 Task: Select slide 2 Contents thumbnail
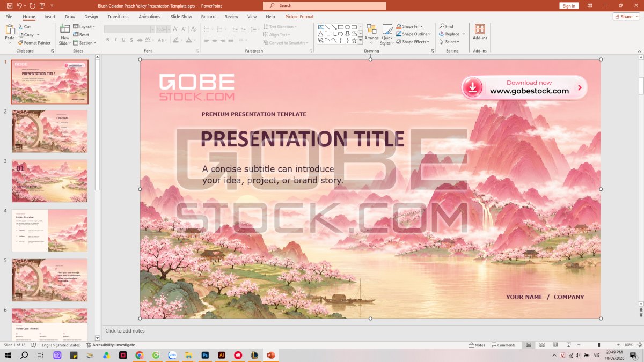click(49, 131)
